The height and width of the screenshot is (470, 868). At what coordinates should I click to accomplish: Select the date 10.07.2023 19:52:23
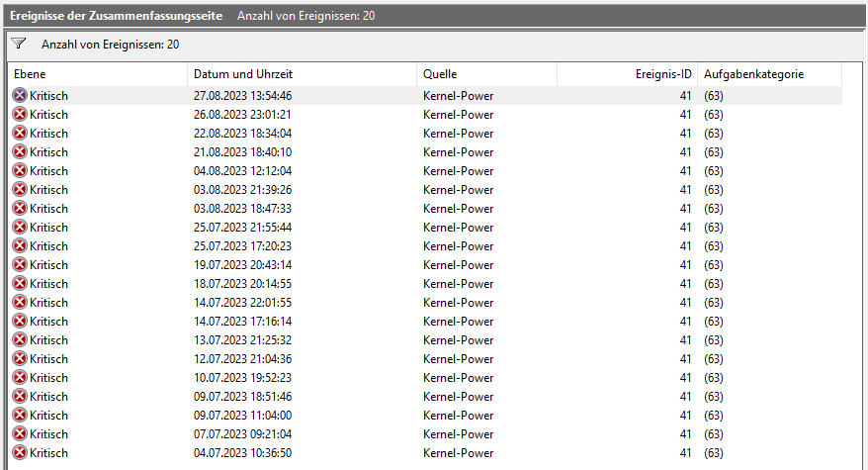[x=242, y=379]
